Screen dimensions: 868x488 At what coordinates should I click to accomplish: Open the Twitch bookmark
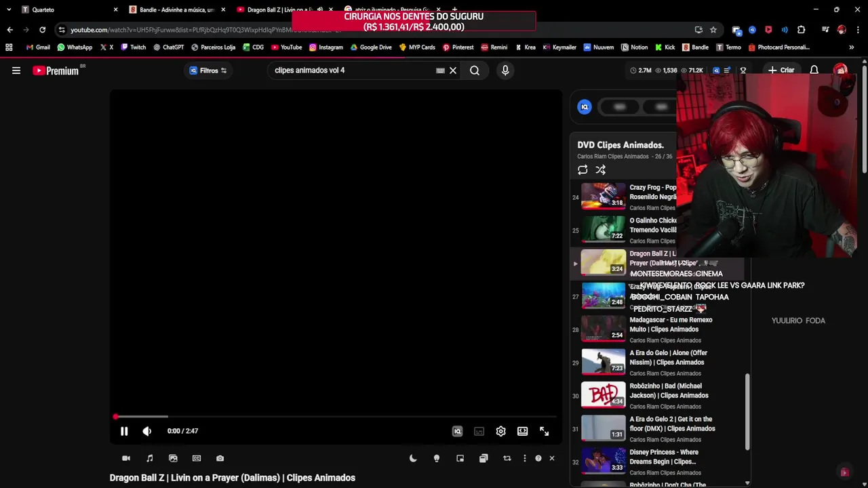[x=133, y=47]
